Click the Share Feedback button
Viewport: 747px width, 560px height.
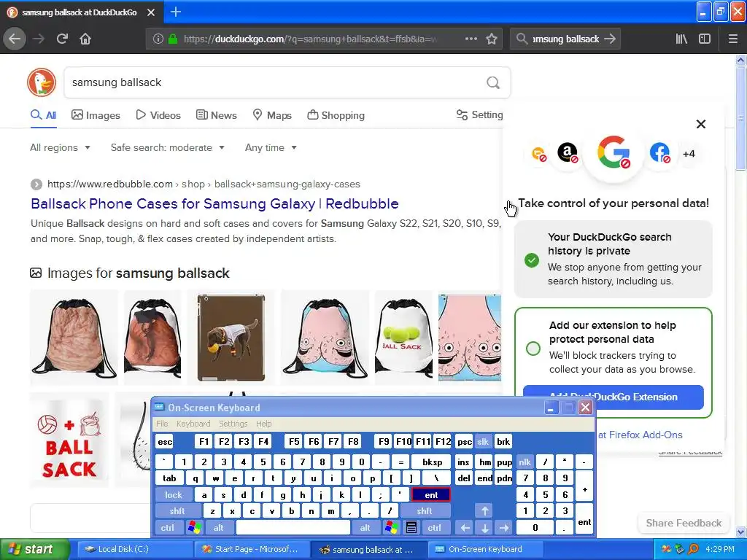point(684,523)
